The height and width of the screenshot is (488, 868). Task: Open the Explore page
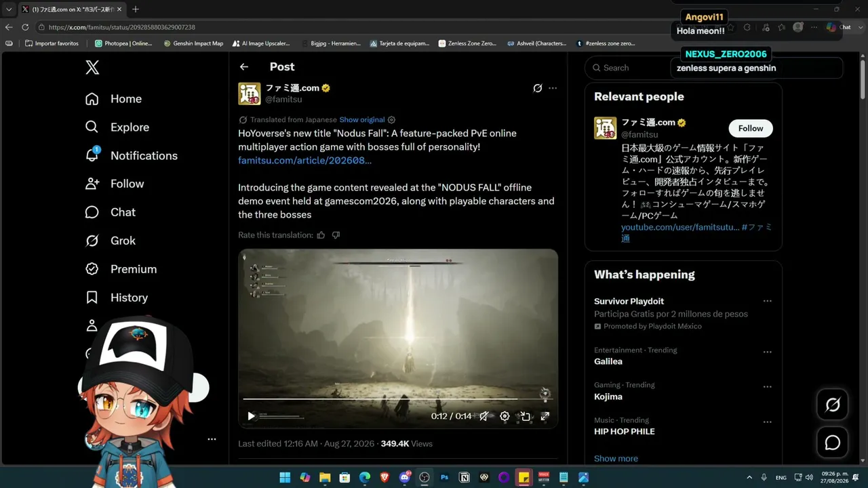[117, 127]
